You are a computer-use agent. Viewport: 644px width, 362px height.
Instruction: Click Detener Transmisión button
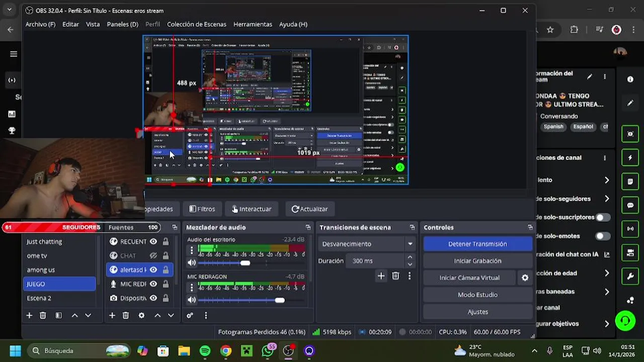[x=477, y=244]
